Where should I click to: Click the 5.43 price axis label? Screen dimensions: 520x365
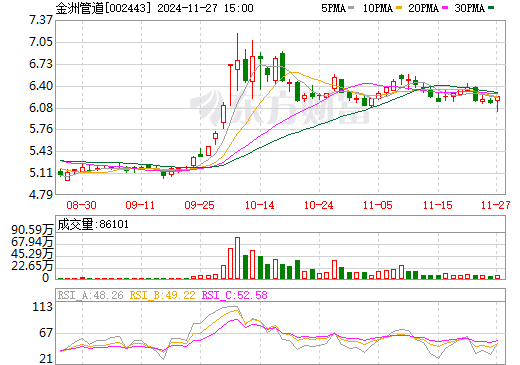click(41, 151)
